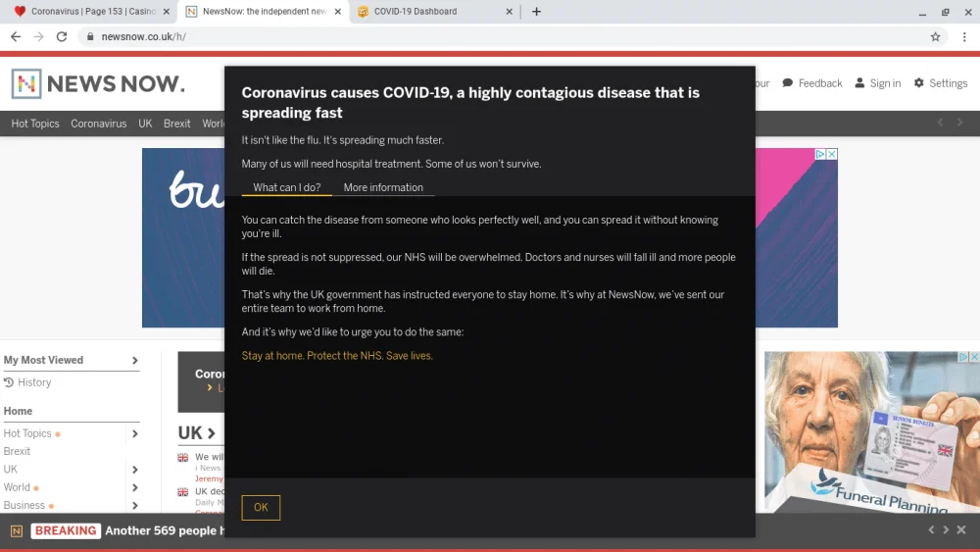
Task: Expand Business sidebar chevron
Action: tap(134, 505)
